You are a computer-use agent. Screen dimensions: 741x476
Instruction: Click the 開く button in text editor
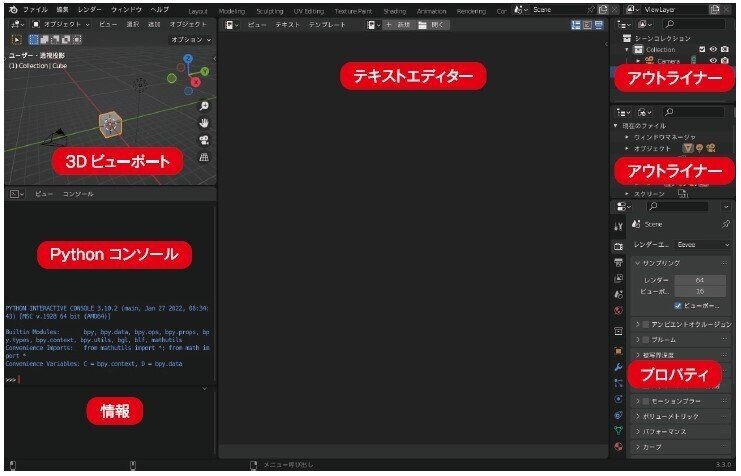click(x=431, y=25)
